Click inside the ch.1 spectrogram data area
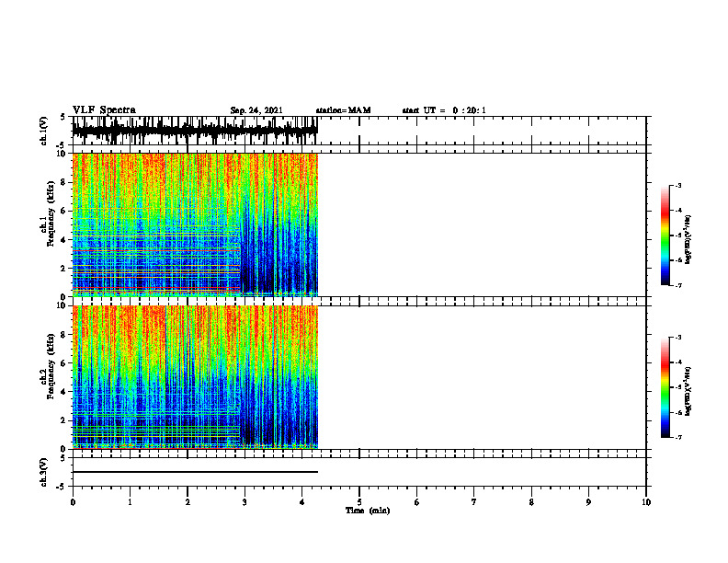 coord(195,224)
